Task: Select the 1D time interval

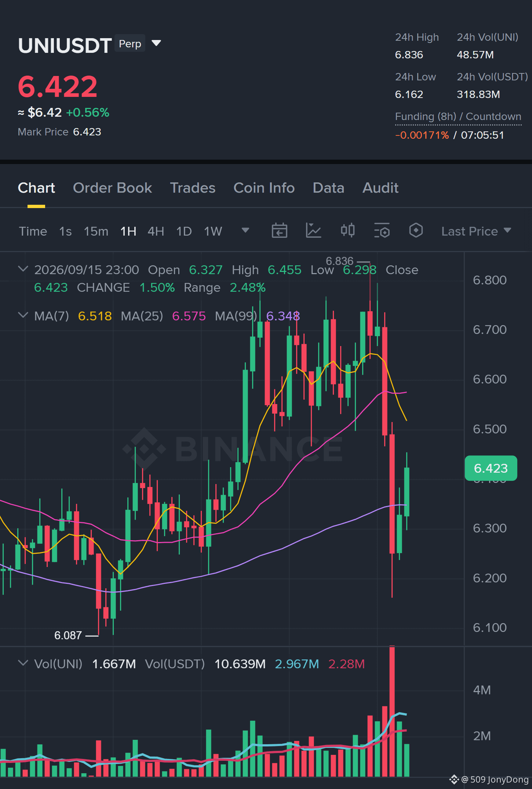Action: (x=184, y=231)
